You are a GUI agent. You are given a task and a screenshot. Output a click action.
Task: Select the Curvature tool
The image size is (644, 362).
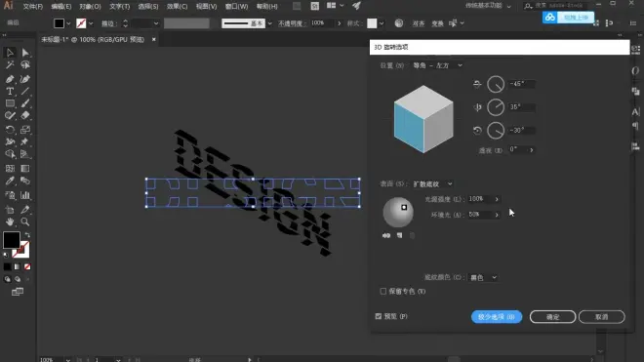(25, 79)
